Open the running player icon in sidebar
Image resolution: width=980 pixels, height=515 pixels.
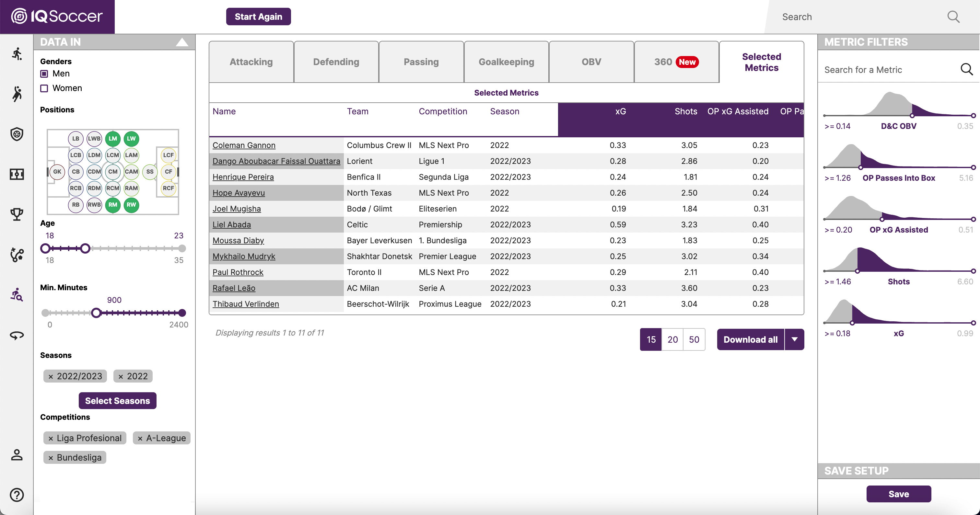click(17, 54)
